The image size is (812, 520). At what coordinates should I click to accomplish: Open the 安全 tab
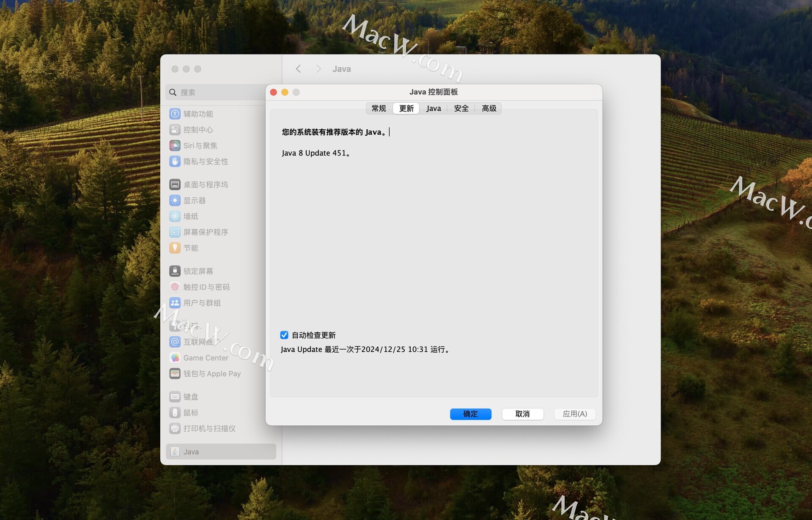click(x=461, y=109)
